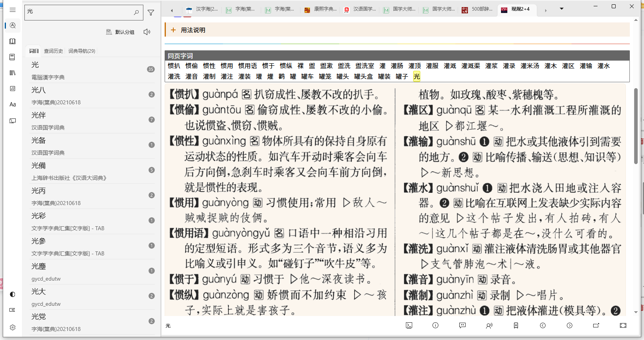This screenshot has height=340, width=644.
Task: Toggle dark mode half-circle icon in sidebar
Action: [13, 294]
